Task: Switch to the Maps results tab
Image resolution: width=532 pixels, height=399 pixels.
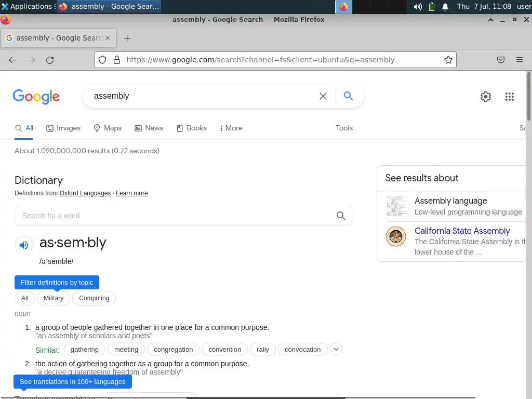Action: 108,128
